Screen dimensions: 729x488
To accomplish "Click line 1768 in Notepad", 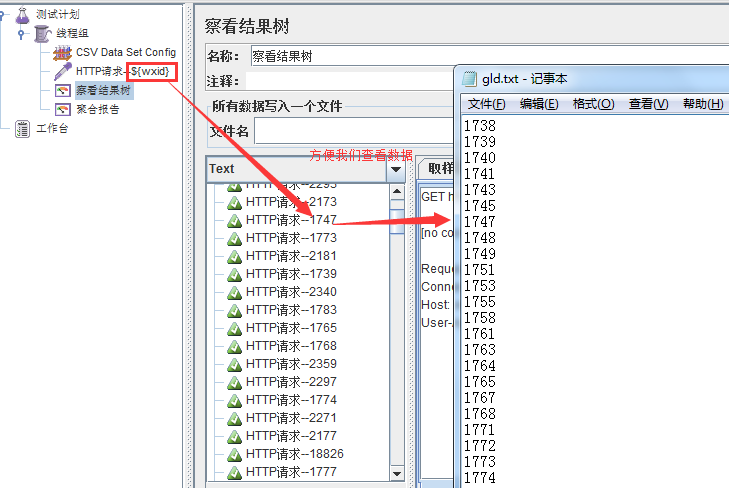I will click(x=480, y=414).
